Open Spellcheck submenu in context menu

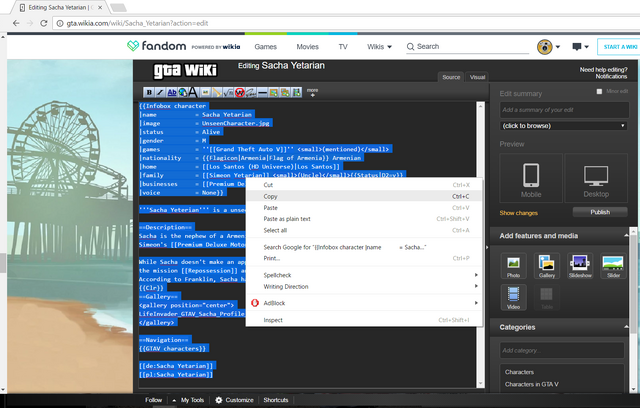[x=364, y=275]
